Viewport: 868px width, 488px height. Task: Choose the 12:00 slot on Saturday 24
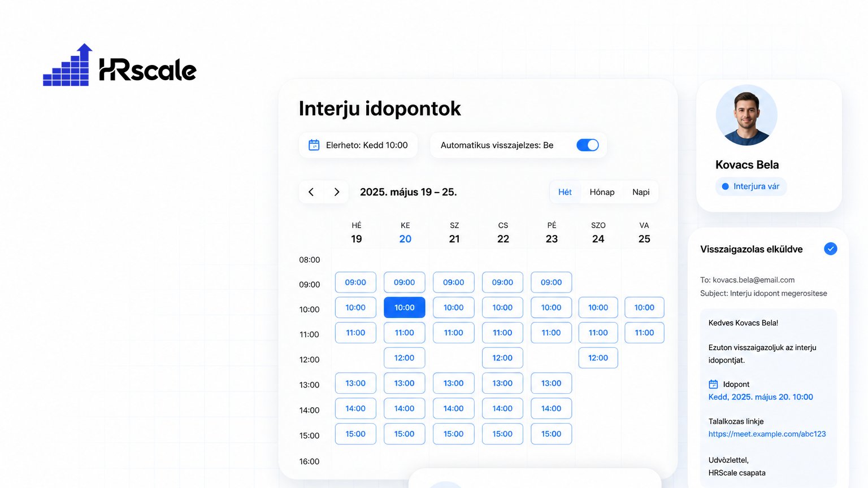coord(598,358)
